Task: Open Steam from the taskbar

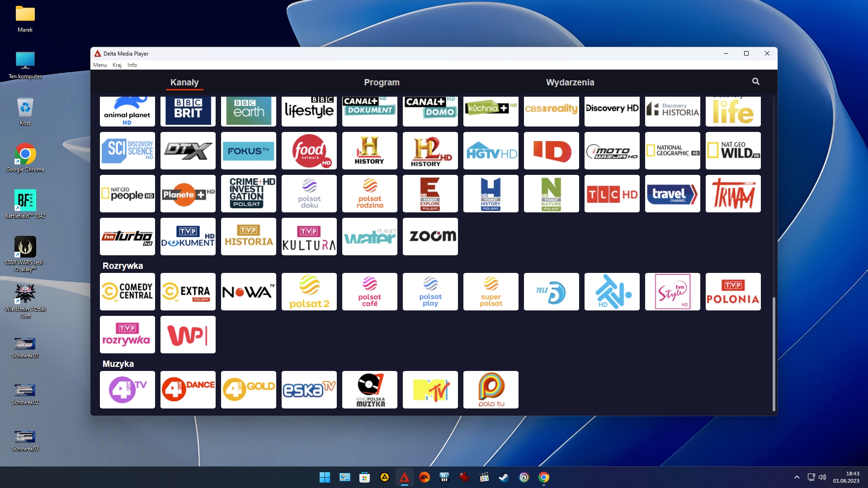Action: click(504, 477)
